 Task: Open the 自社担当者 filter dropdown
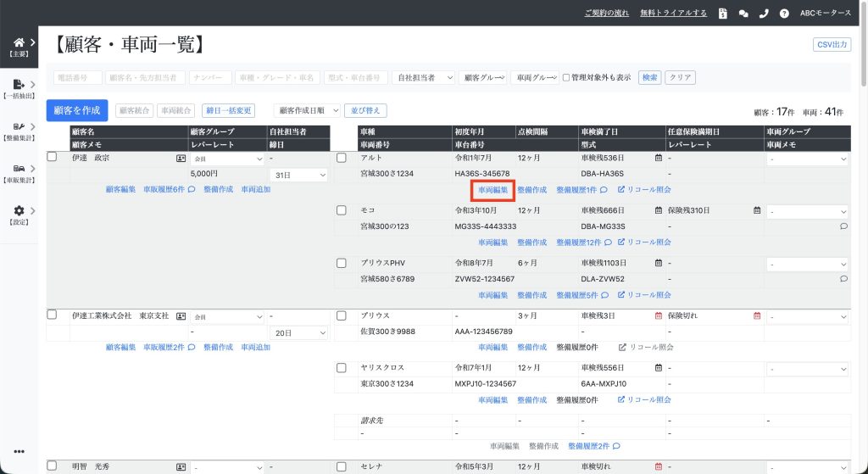click(x=424, y=77)
